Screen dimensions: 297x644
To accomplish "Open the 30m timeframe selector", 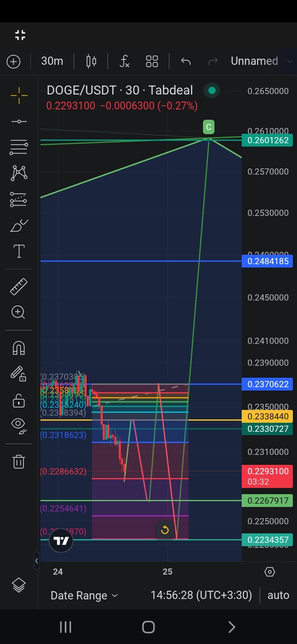I will tap(52, 61).
